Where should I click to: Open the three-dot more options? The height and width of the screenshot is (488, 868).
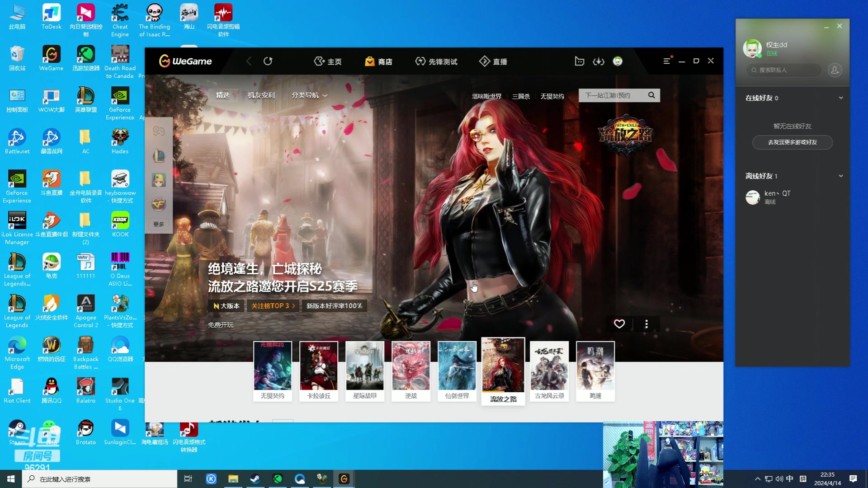point(646,324)
